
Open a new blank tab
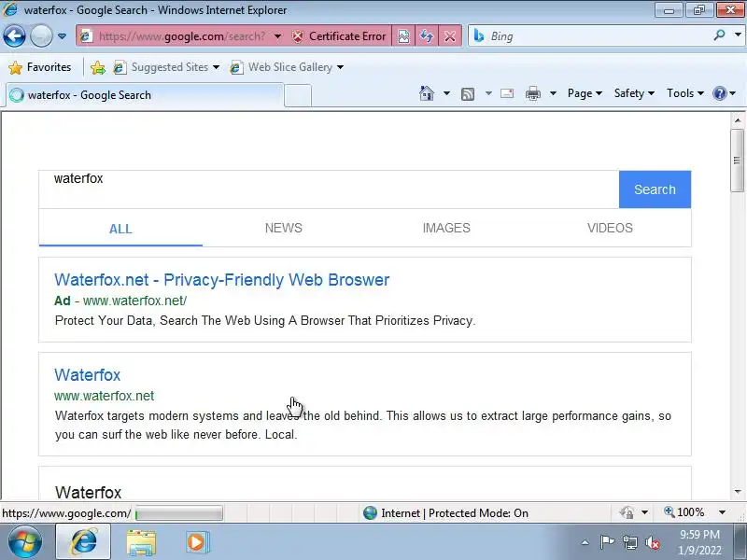tap(298, 96)
